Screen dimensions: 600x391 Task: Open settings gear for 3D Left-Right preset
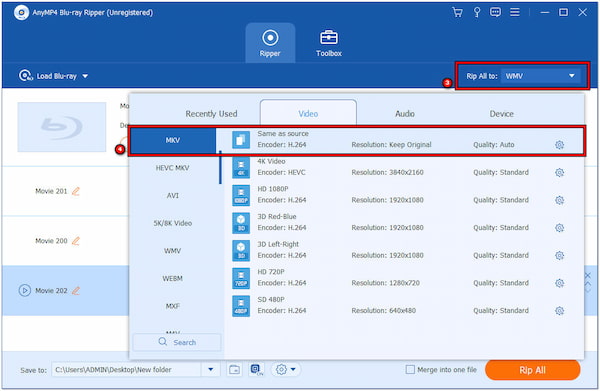point(559,255)
